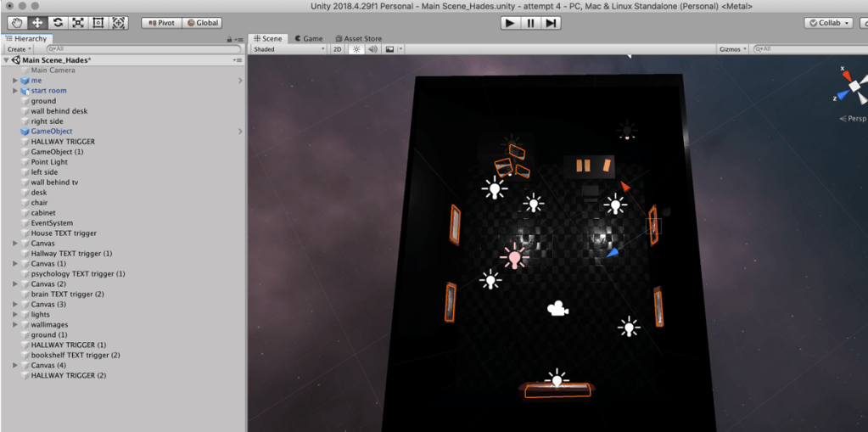Click the Play button to run the game
This screenshot has width=868, height=432.
click(x=510, y=23)
